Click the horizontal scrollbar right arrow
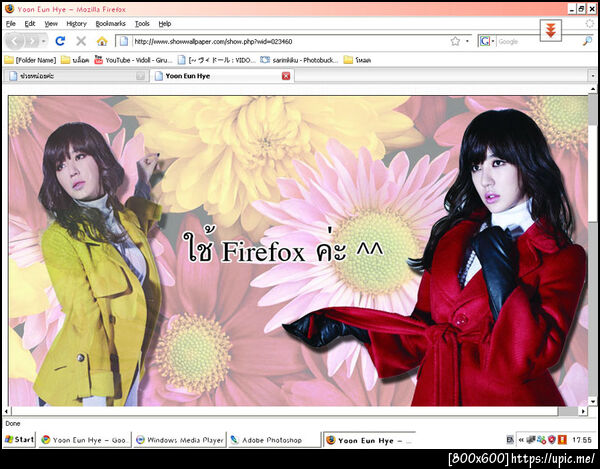 [583, 411]
